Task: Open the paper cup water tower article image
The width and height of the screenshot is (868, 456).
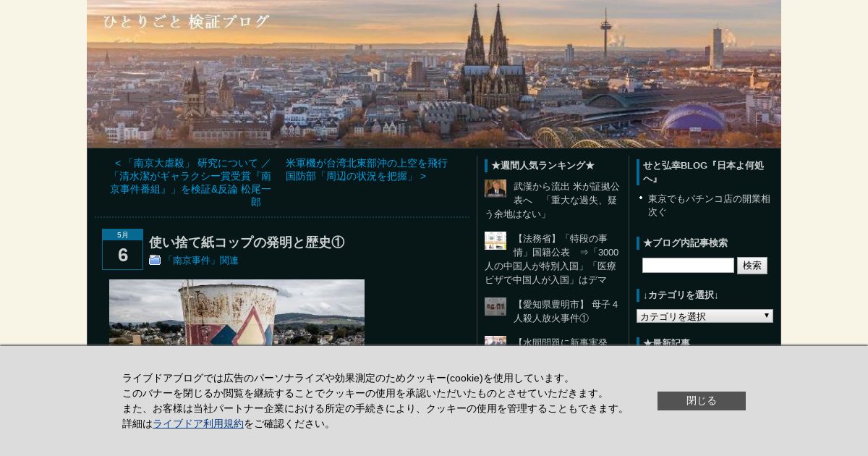Action: [x=237, y=312]
